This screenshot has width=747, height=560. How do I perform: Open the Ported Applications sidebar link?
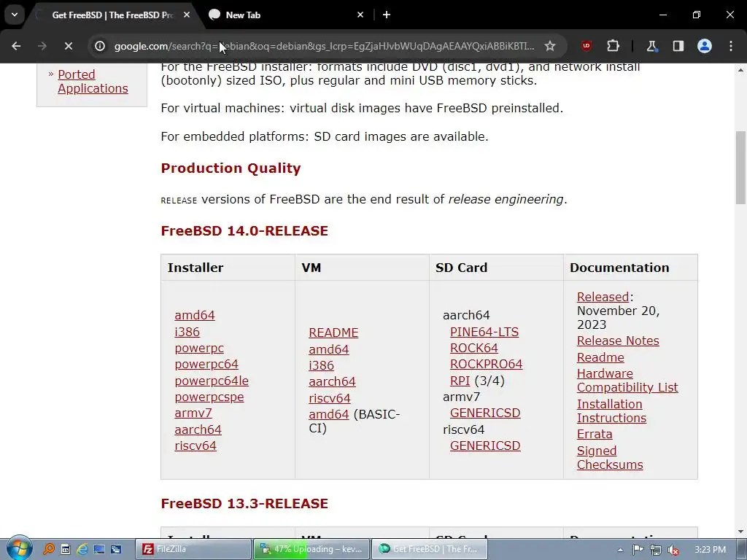(x=93, y=82)
